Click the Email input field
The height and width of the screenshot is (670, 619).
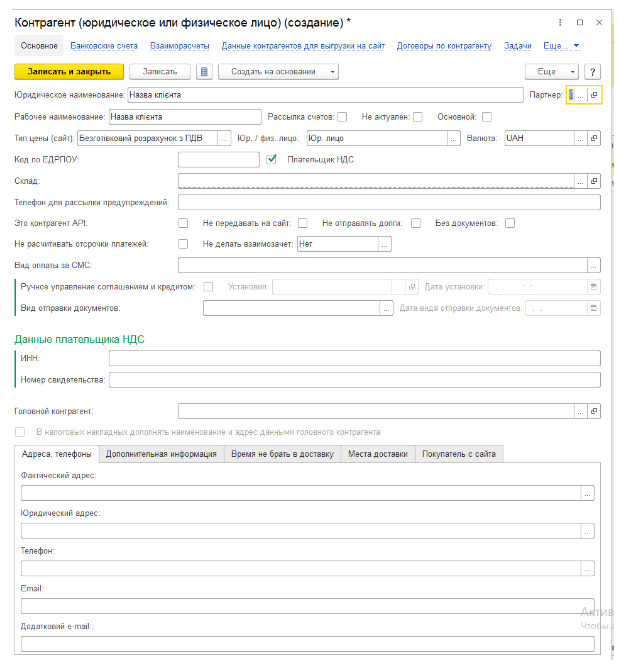coord(307,605)
